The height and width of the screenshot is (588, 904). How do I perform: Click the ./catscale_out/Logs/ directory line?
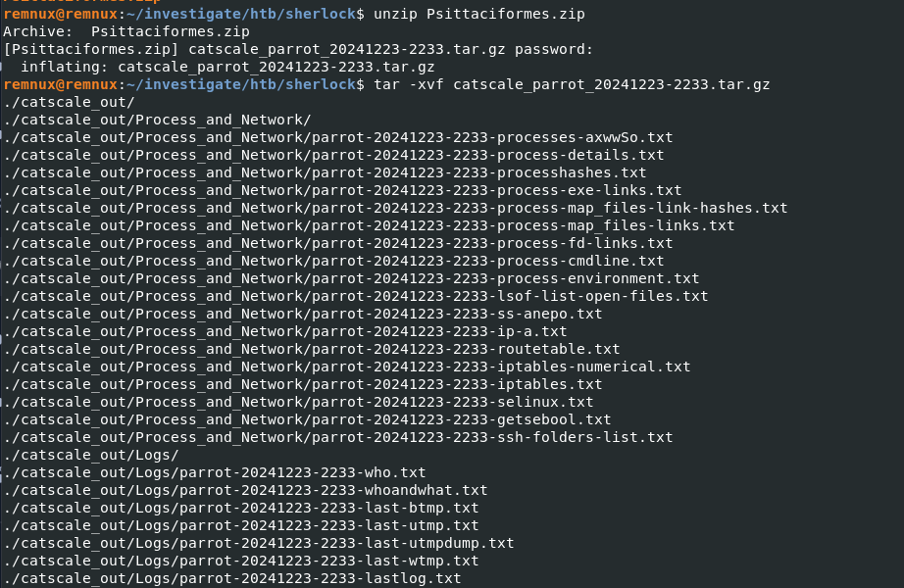[91, 455]
